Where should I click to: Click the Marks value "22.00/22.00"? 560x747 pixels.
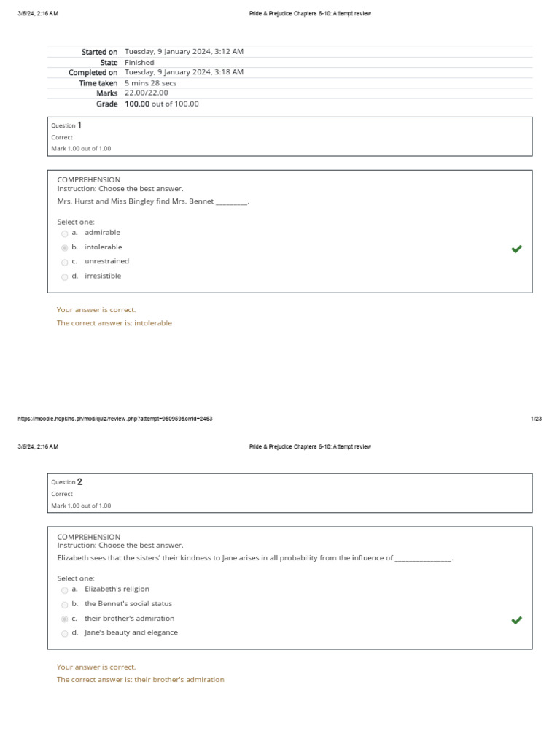(146, 93)
